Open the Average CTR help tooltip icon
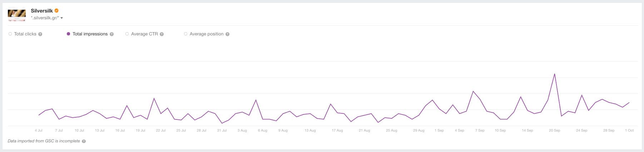644x152 pixels. 162,34
